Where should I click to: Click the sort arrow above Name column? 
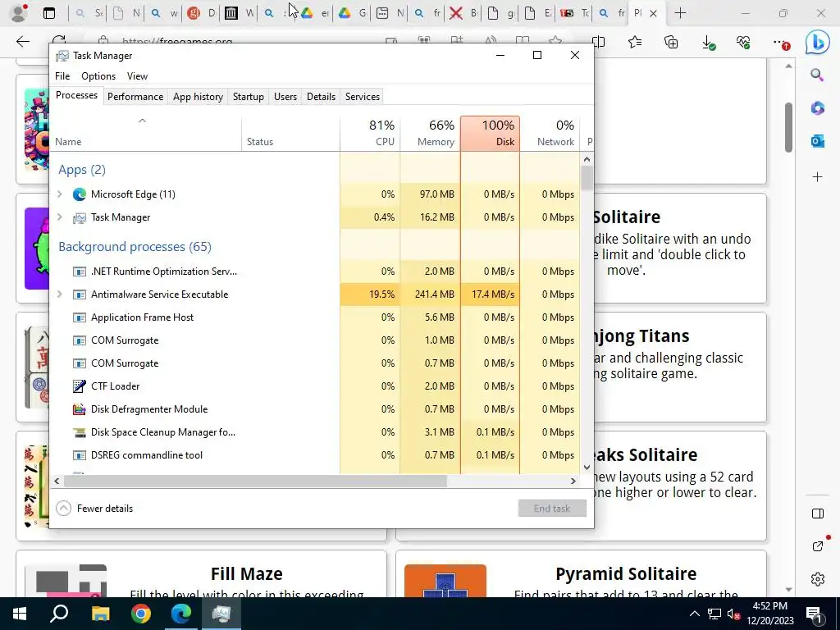tap(142, 121)
